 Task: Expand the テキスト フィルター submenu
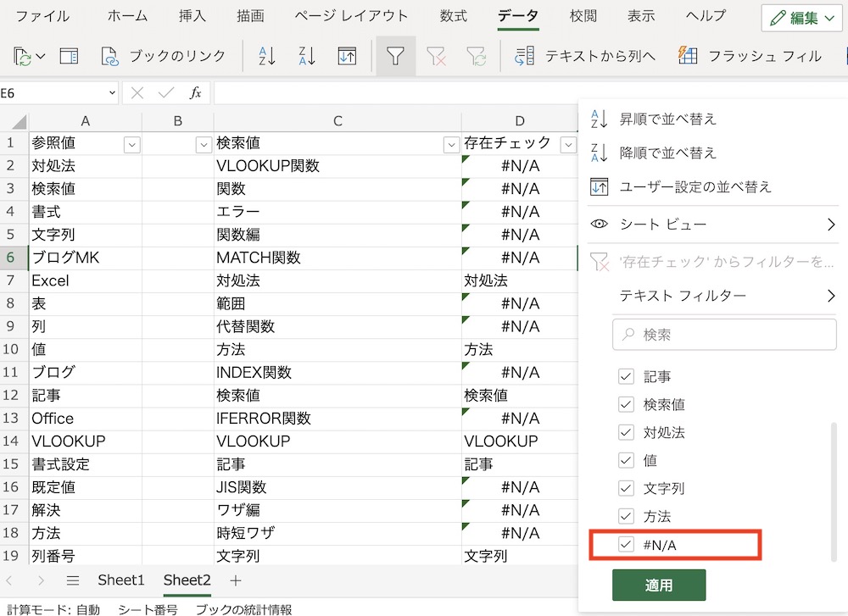(x=831, y=296)
